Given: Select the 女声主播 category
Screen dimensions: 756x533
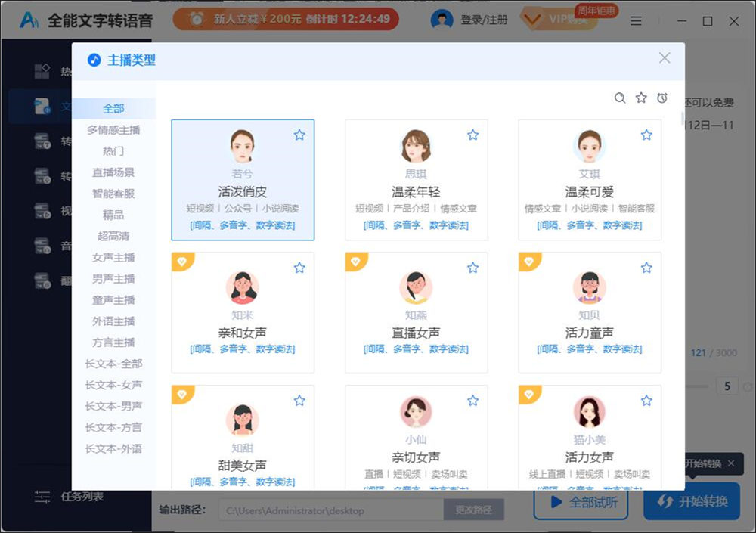Looking at the screenshot, I should point(113,257).
